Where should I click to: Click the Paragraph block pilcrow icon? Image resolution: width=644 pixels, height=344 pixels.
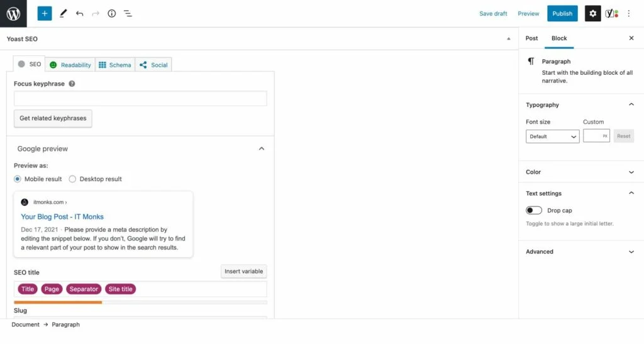click(x=531, y=62)
